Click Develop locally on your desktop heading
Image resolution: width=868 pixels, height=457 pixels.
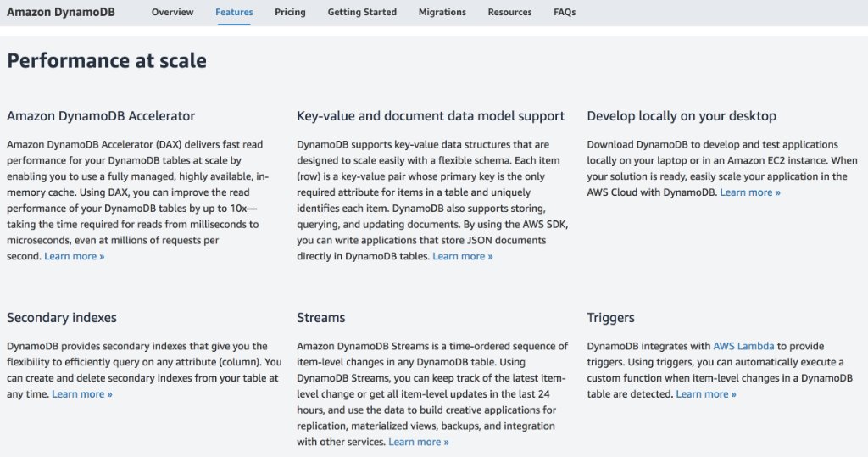(682, 116)
